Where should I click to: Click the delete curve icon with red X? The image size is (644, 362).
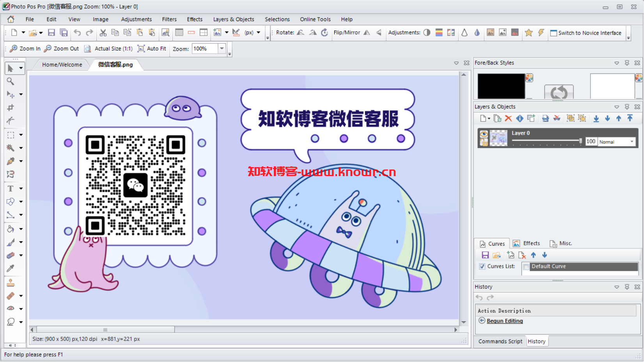(x=522, y=255)
